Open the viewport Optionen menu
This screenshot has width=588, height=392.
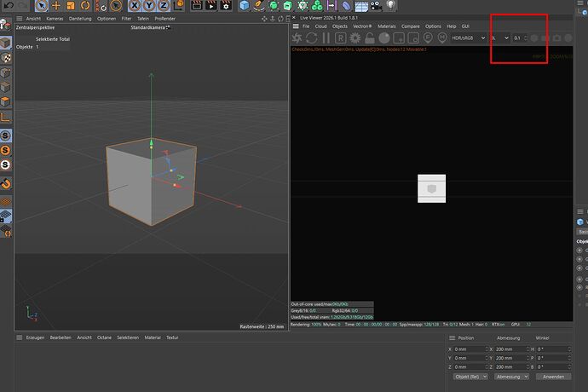pos(107,19)
